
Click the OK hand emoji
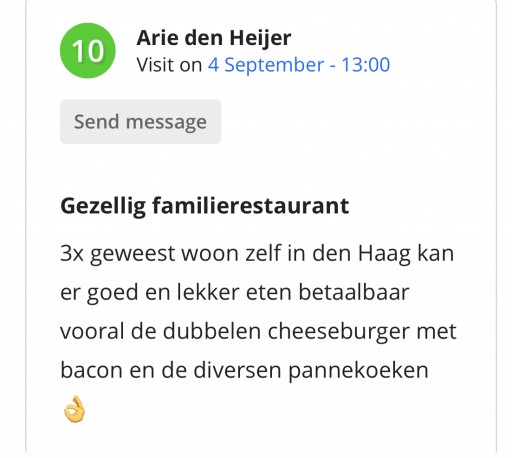(74, 409)
